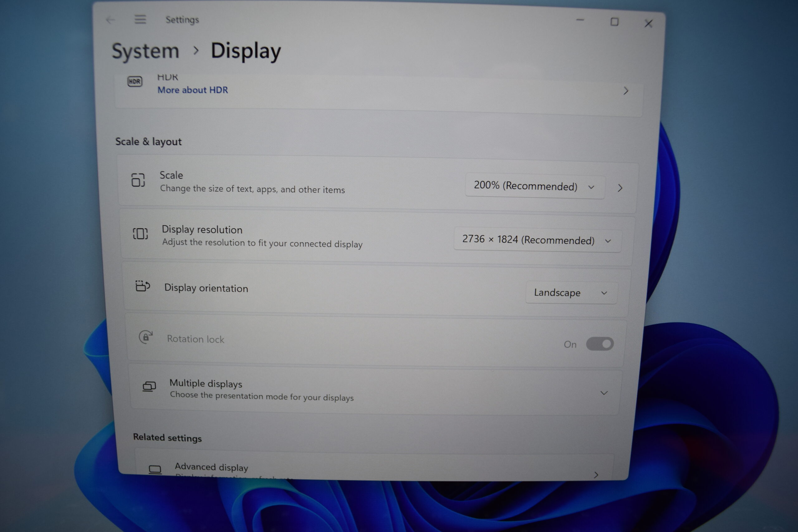Toggle the Rotation lock switch
Viewport: 798px width, 532px height.
[600, 344]
